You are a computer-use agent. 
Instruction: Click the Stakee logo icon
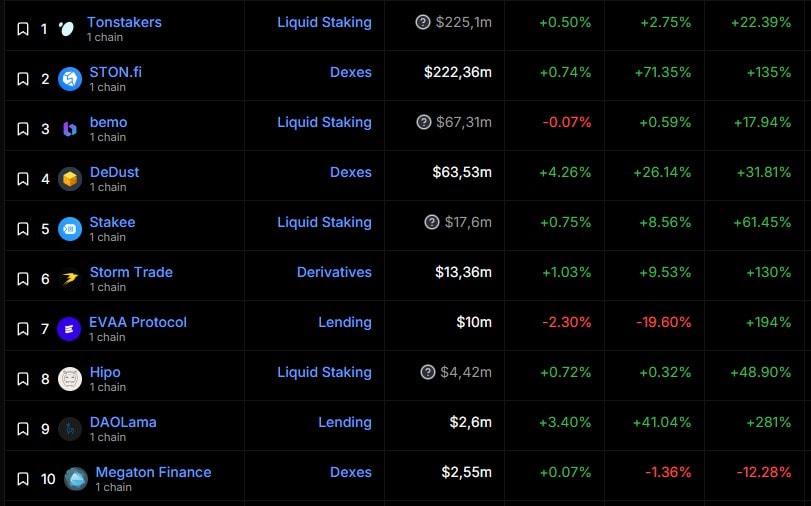point(70,229)
